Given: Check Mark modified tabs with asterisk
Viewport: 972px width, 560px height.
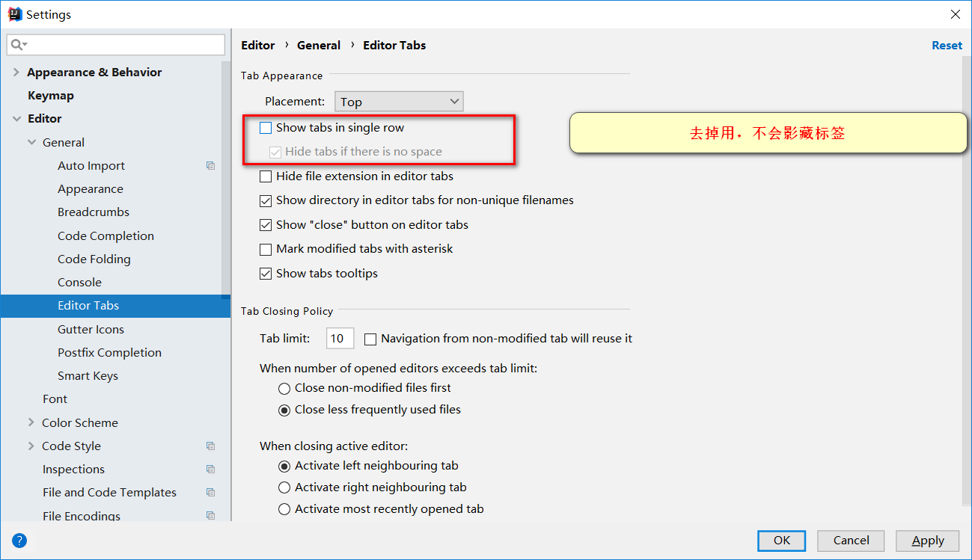Looking at the screenshot, I should (x=266, y=249).
